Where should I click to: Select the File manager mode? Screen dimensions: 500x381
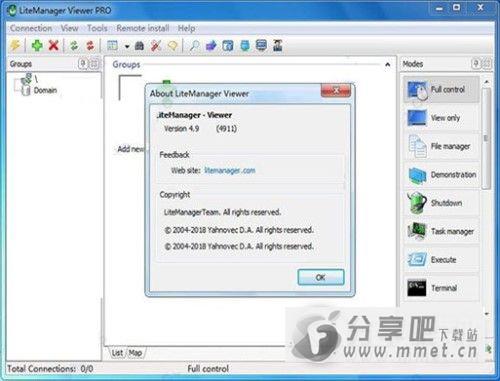pyautogui.click(x=441, y=146)
